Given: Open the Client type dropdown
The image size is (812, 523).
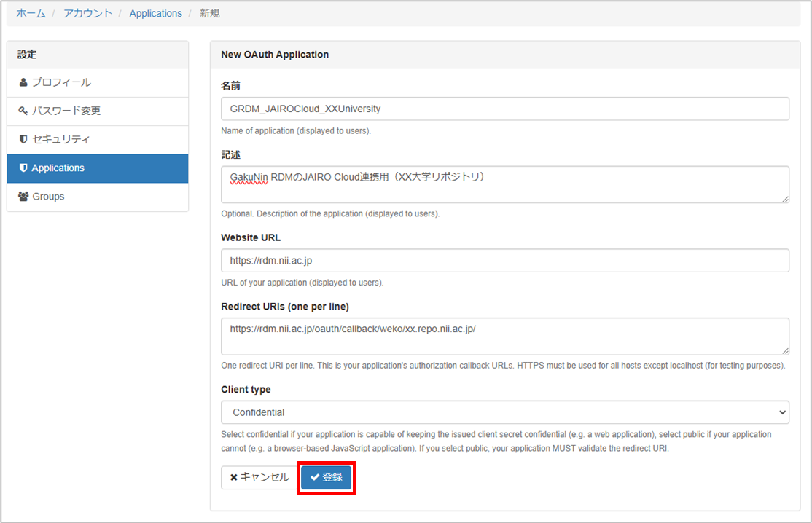Looking at the screenshot, I should point(504,412).
